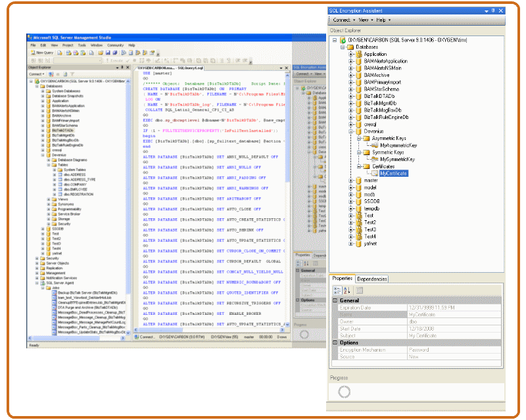Open Connect dropdown in SQL Encryption Assistant
The width and height of the screenshot is (526, 420).
click(x=344, y=20)
